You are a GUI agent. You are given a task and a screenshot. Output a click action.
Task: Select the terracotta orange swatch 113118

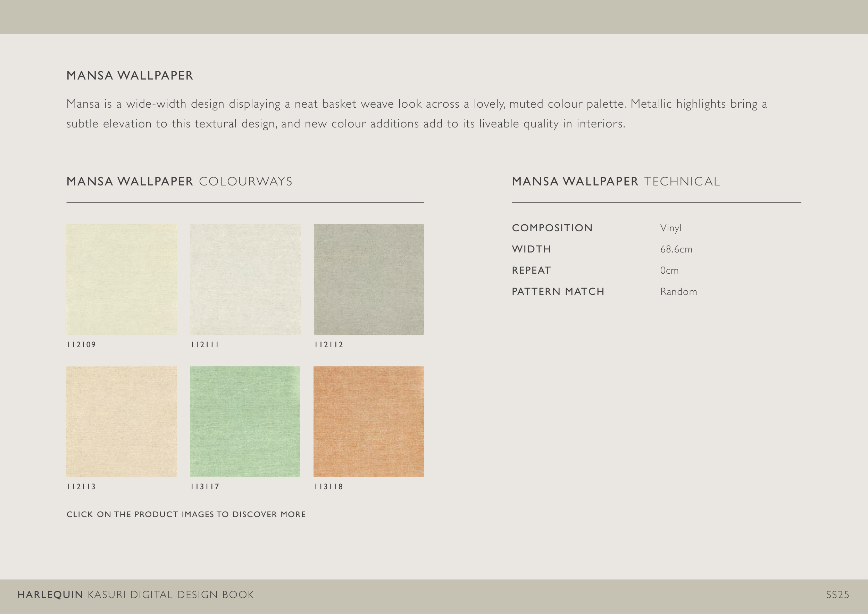coord(369,421)
